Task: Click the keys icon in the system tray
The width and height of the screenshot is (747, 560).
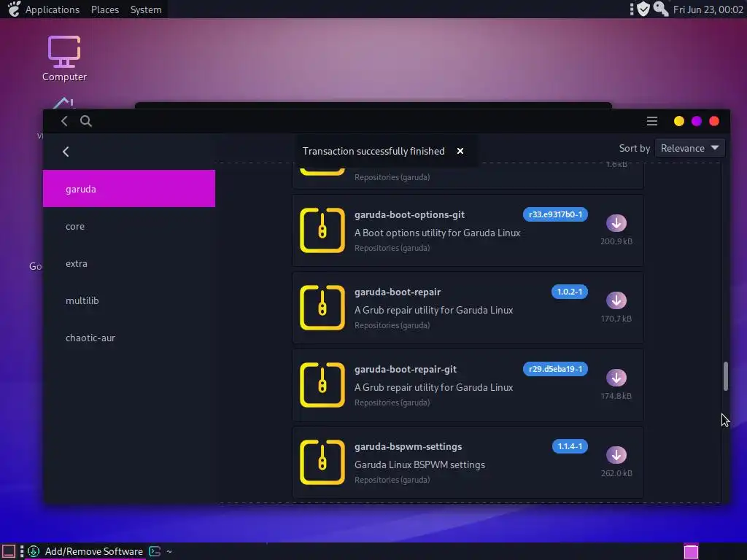Action: tap(660, 9)
